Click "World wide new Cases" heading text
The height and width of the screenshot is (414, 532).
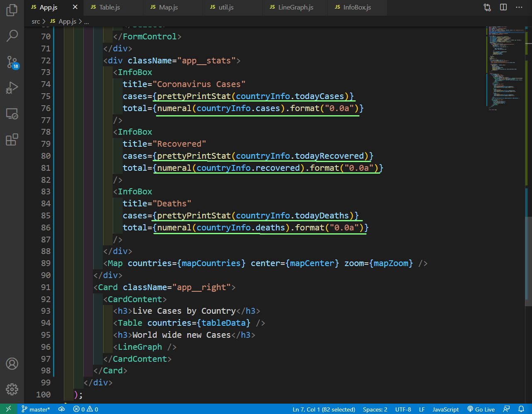point(181,335)
